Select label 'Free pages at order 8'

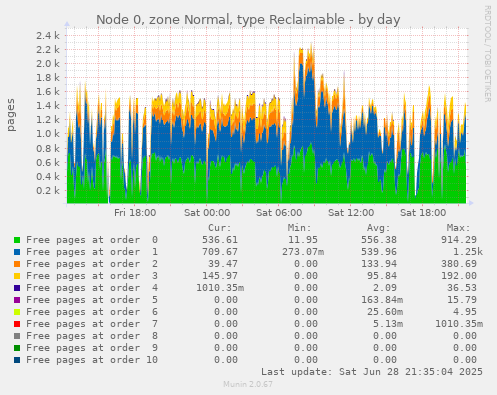click(x=92, y=336)
